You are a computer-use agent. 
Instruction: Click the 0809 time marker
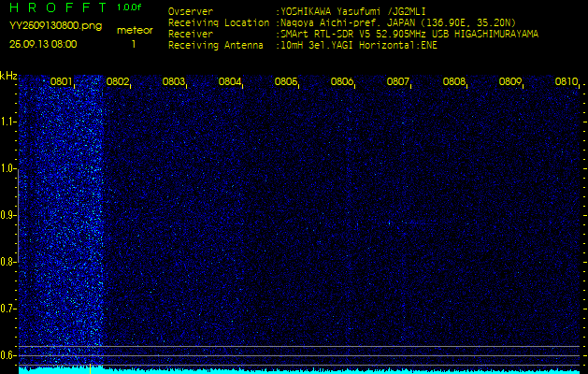pyautogui.click(x=510, y=81)
